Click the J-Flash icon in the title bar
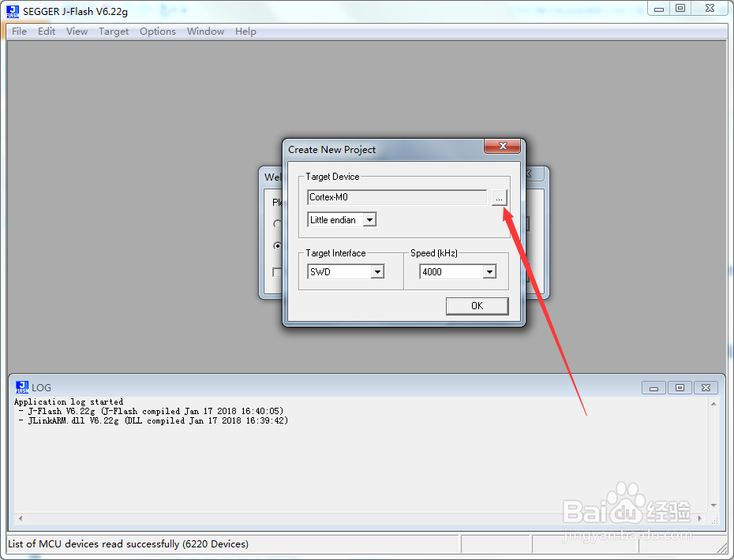734x560 pixels. tap(13, 12)
